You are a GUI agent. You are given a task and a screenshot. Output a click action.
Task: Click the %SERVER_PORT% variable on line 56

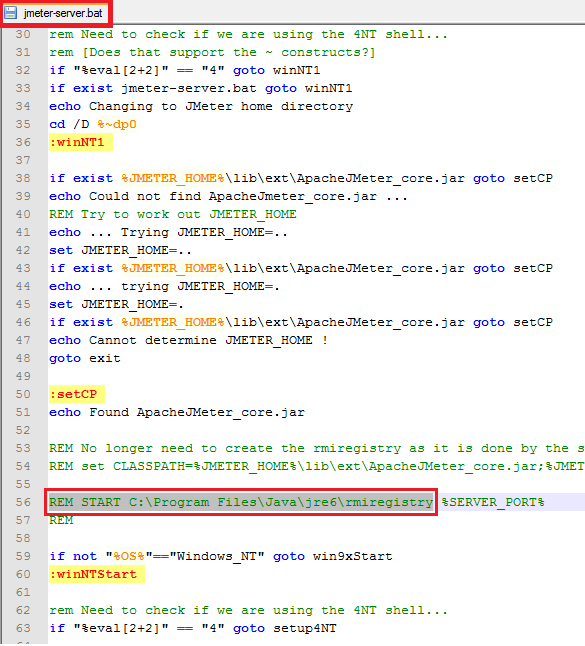(493, 502)
